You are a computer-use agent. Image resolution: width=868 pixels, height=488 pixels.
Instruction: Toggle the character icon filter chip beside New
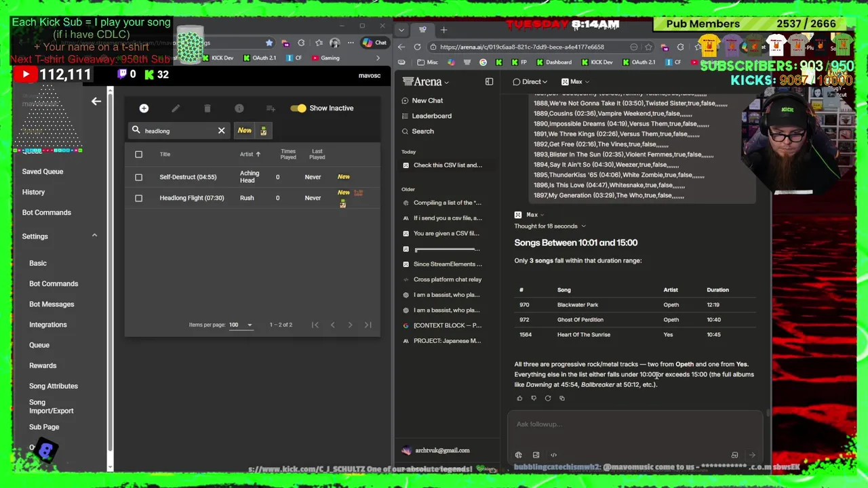point(263,130)
